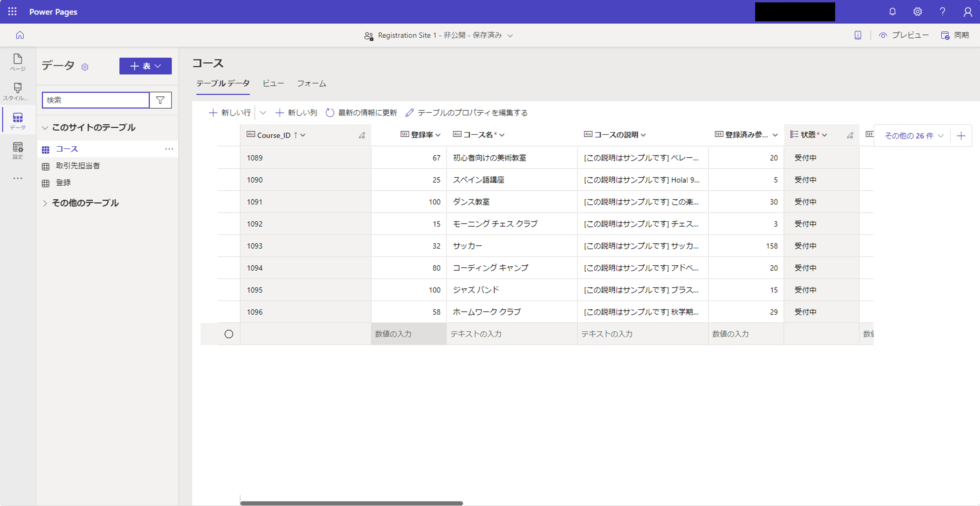The height and width of the screenshot is (506, 980).
Task: Click the horizontal scrollbar at bottom
Action: point(352,503)
